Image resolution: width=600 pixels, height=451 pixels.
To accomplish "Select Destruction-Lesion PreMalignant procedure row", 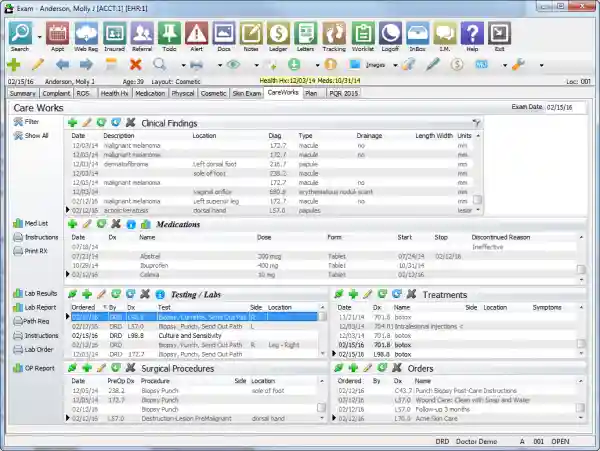I will coord(194,418).
